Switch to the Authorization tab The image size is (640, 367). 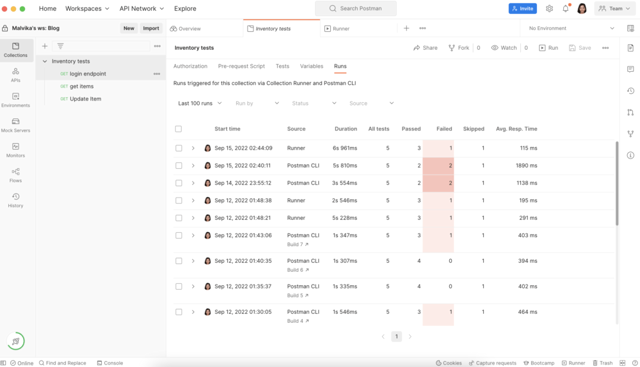coord(190,66)
